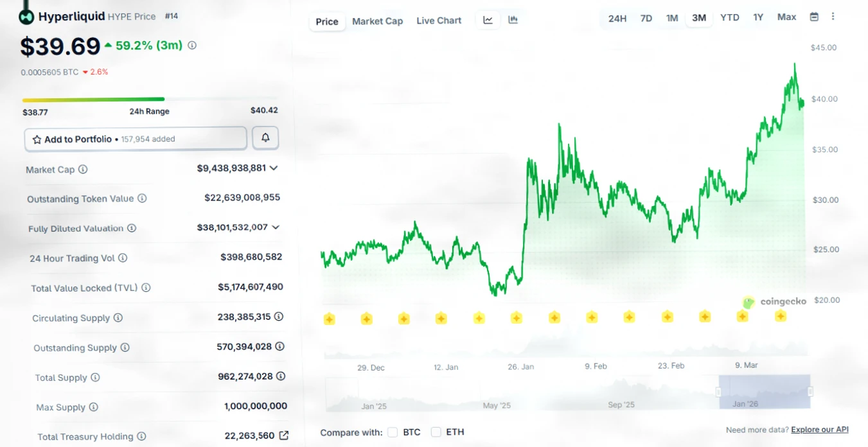This screenshot has height=447, width=868.
Task: Click the yellow news marker under 9. Feb
Action: click(592, 317)
